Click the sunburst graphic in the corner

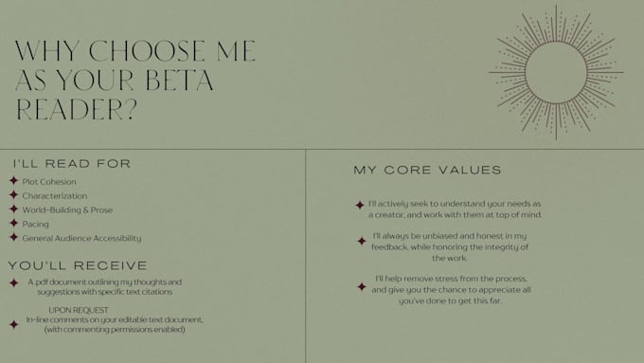[x=556, y=72]
